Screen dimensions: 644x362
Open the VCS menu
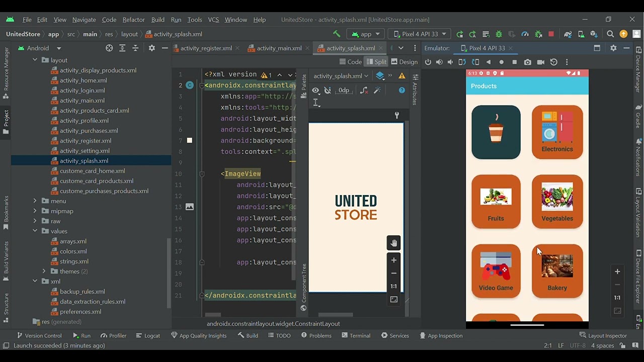(213, 20)
